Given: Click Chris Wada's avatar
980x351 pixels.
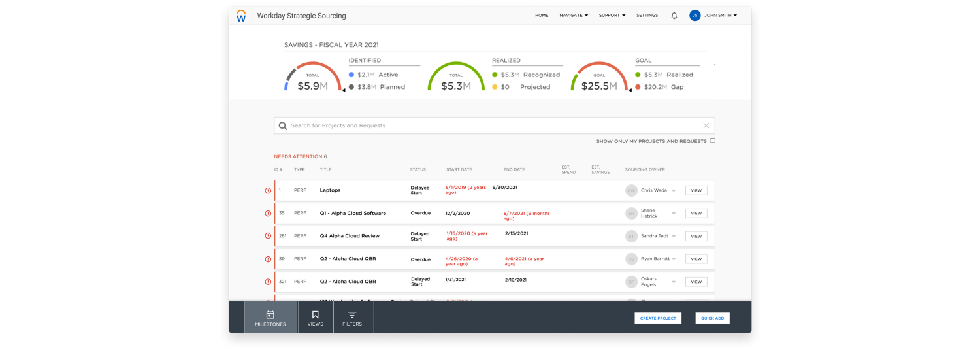Looking at the screenshot, I should tap(631, 190).
